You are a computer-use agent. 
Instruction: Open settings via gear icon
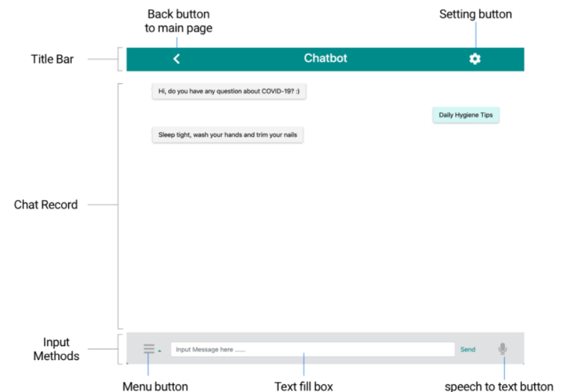(474, 59)
